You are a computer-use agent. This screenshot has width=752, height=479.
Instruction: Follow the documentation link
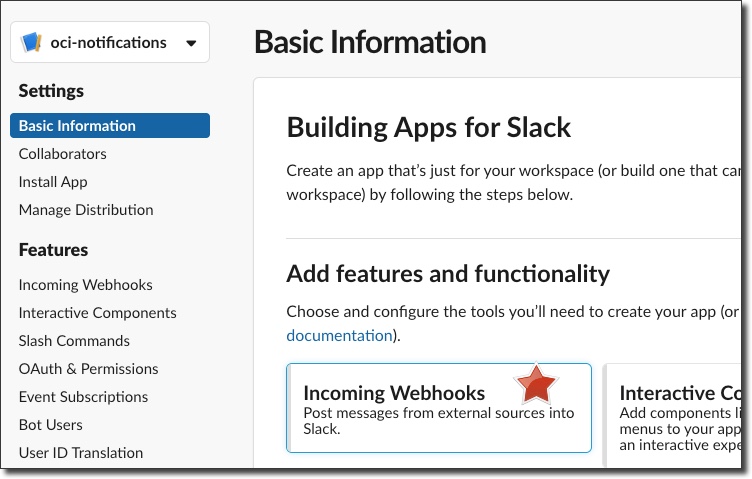click(x=339, y=335)
